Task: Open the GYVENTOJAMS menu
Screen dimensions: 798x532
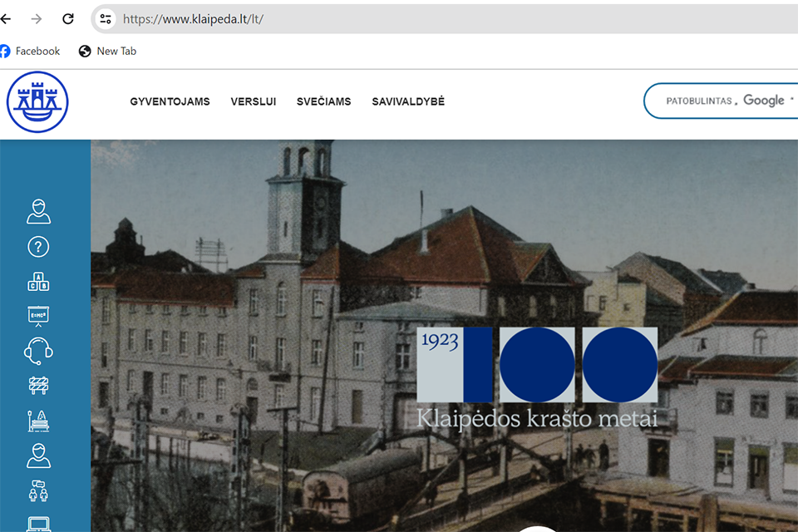Action: tap(170, 102)
